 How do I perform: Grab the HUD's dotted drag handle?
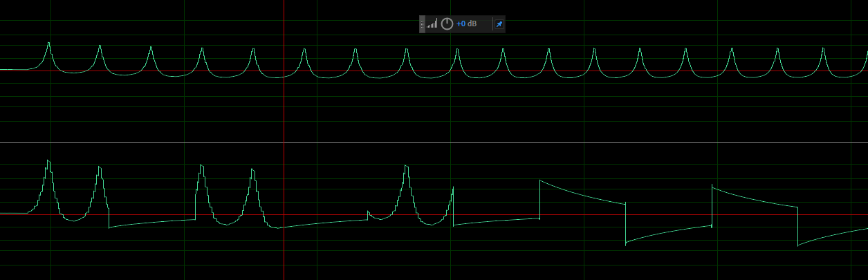[422, 24]
